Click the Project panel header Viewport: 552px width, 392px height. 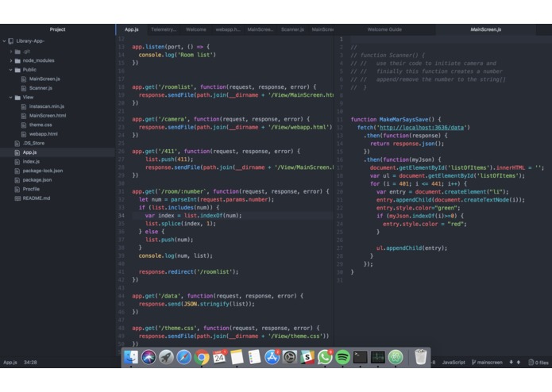point(57,29)
